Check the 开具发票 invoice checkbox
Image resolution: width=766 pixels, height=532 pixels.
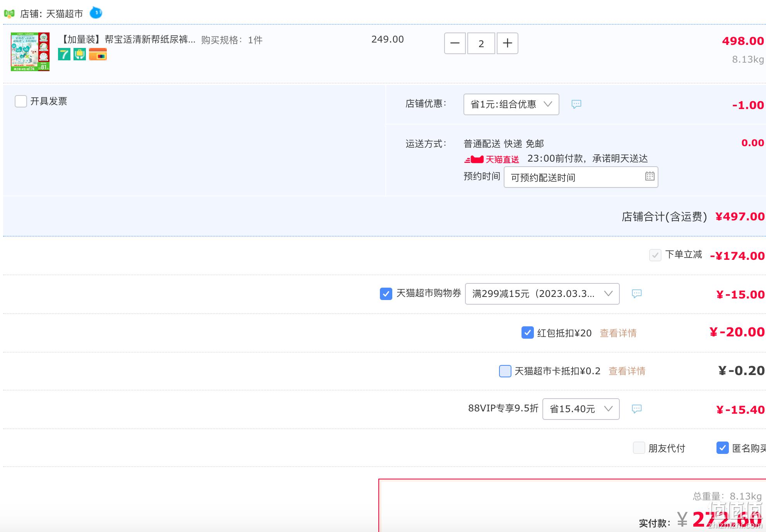[x=21, y=101]
